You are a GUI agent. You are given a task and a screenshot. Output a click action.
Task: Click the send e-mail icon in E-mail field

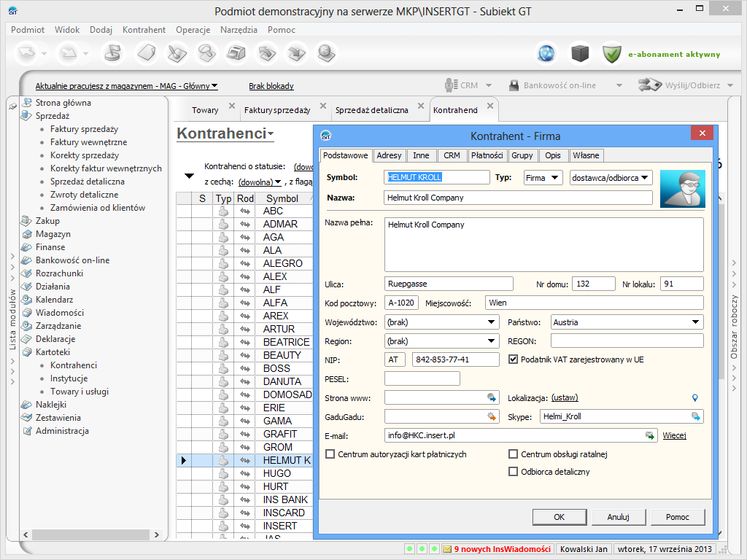(649, 435)
